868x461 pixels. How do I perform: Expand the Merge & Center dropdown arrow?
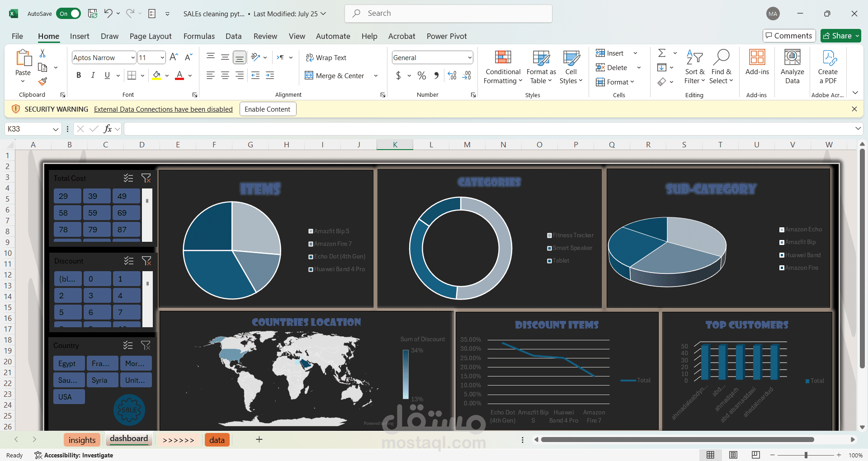click(x=376, y=75)
